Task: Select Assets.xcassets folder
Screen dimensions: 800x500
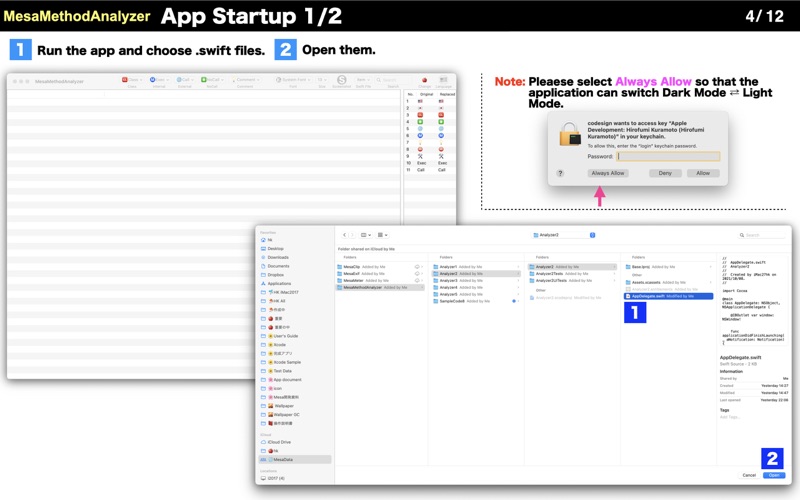Action: (x=668, y=282)
